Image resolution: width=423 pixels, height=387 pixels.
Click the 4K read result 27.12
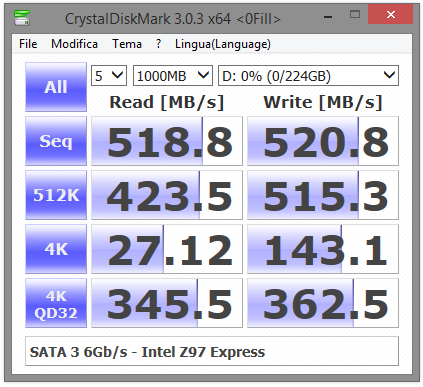[x=167, y=249]
